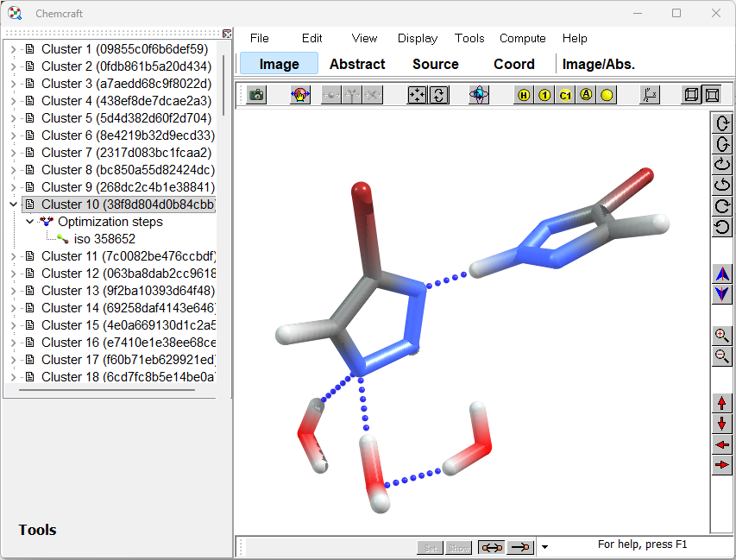Toggle the C1 element-number labels button
The width and height of the screenshot is (736, 560).
tap(565, 95)
